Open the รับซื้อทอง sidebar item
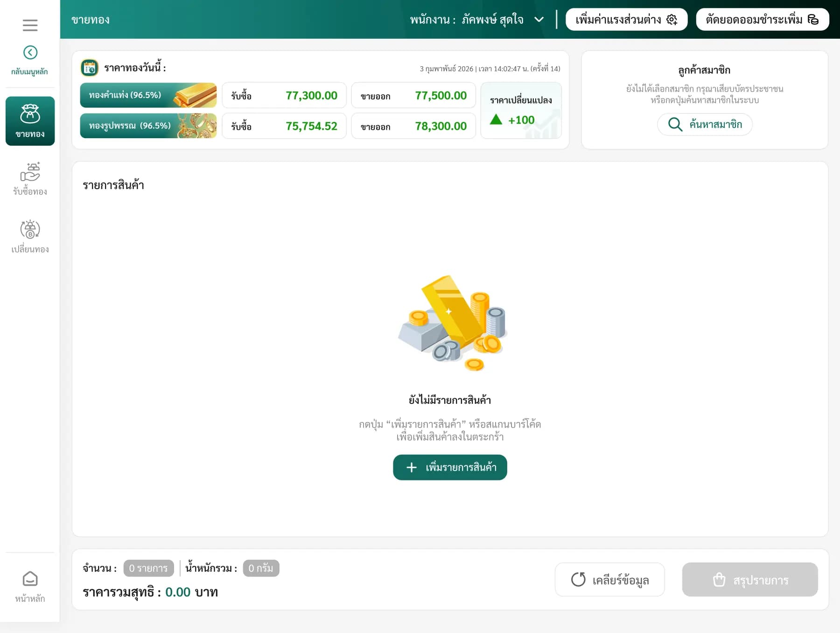 pyautogui.click(x=30, y=179)
